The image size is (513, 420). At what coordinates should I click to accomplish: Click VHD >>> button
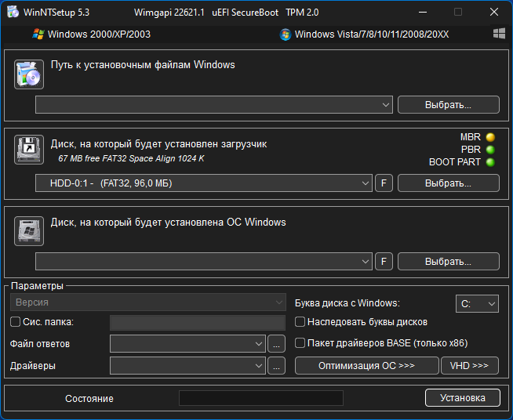470,365
